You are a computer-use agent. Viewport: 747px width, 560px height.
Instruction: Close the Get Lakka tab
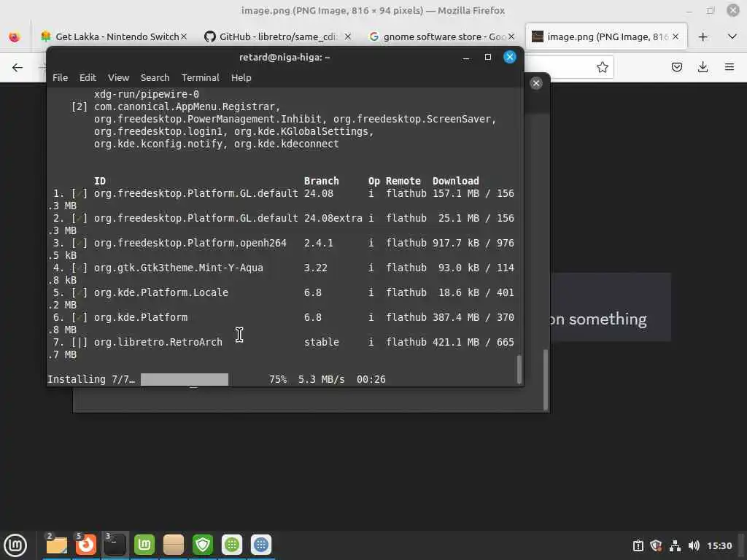click(184, 36)
